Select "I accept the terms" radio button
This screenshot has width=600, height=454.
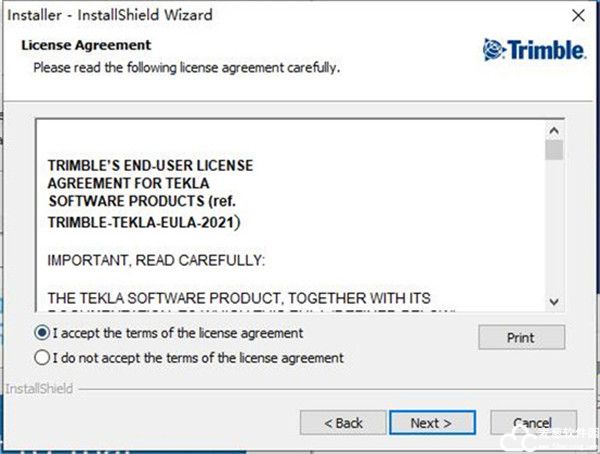click(x=42, y=333)
